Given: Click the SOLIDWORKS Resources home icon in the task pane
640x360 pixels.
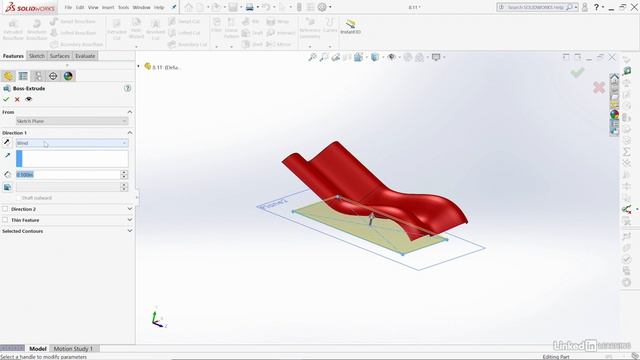Looking at the screenshot, I should [x=614, y=78].
